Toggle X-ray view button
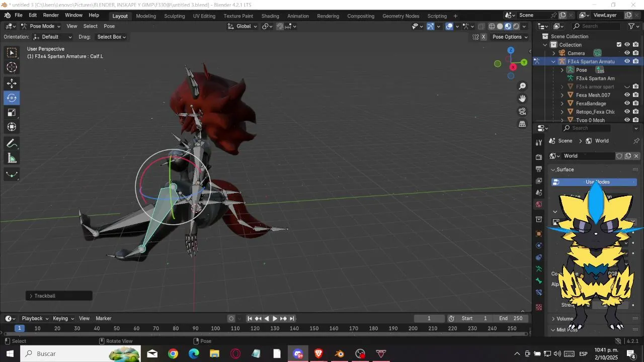Viewport: 644px width, 362px height. point(481,26)
